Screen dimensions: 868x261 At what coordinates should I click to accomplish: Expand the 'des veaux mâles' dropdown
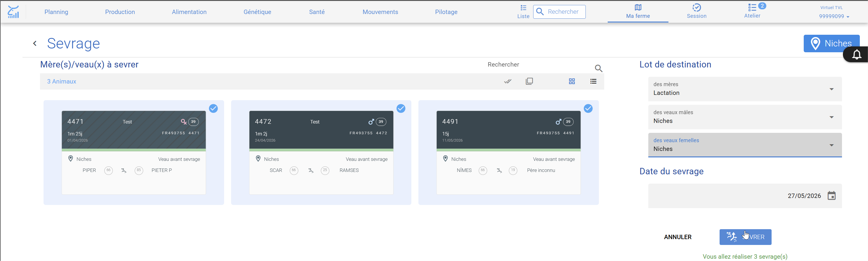point(745,117)
